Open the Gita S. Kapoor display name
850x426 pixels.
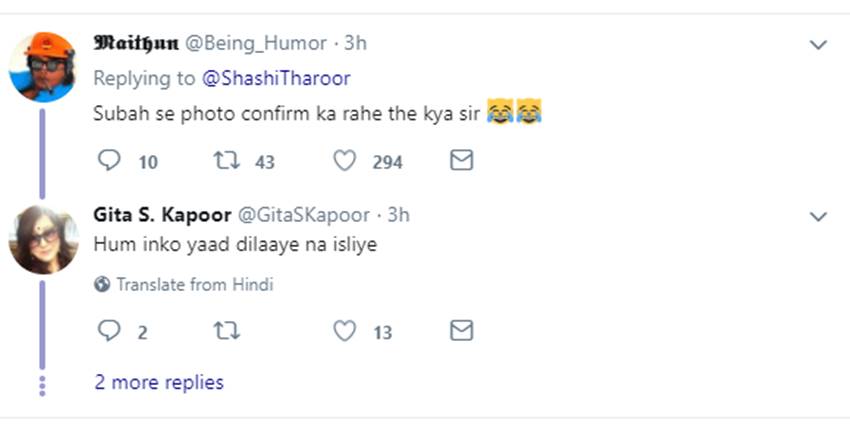coord(160,215)
